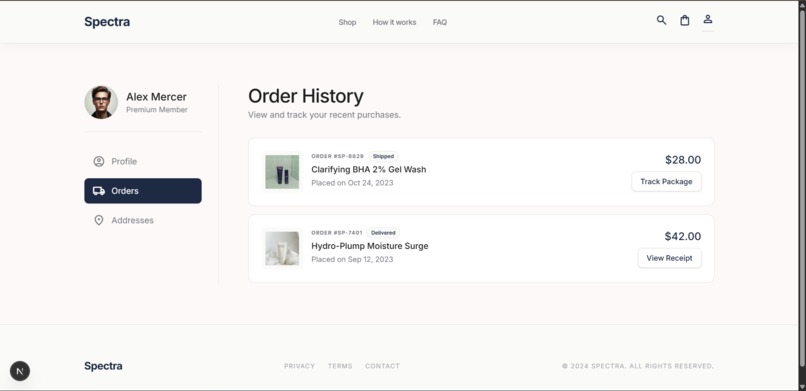
Task: Open the Hydro-Plump Moisture Surge thumbnail
Action: (x=282, y=248)
